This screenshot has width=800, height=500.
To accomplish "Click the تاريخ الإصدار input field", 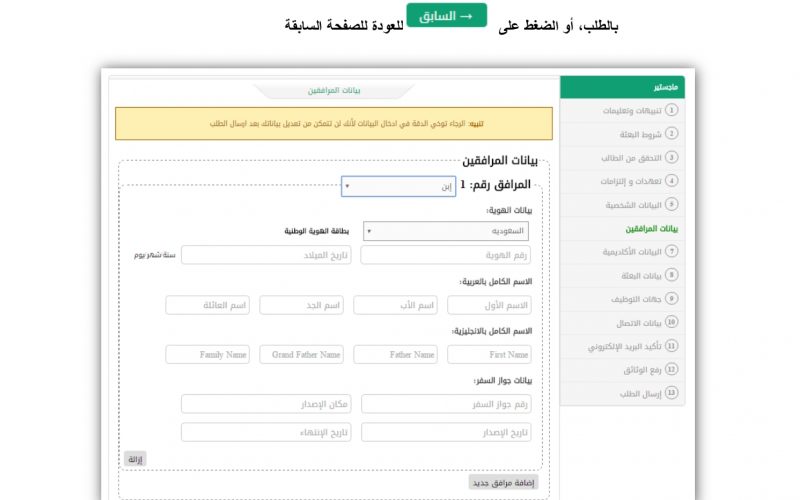I will [446, 433].
